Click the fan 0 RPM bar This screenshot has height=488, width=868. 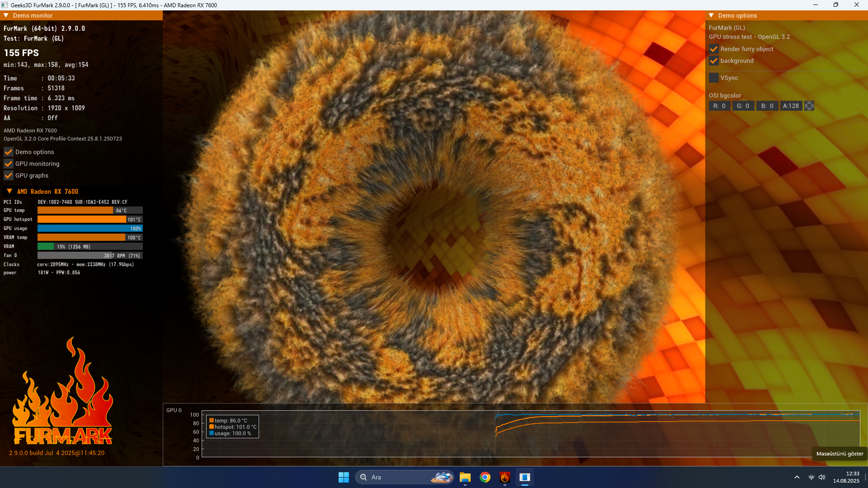click(x=90, y=255)
